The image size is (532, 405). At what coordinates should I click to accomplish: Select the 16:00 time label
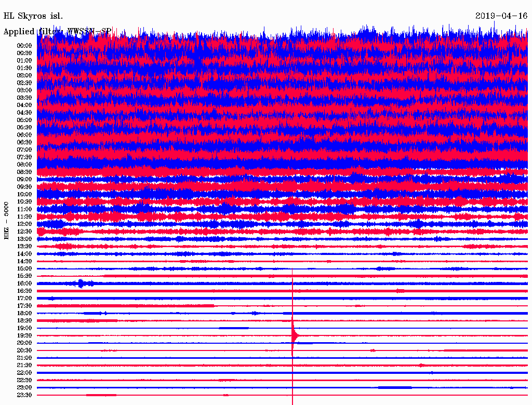[24, 283]
